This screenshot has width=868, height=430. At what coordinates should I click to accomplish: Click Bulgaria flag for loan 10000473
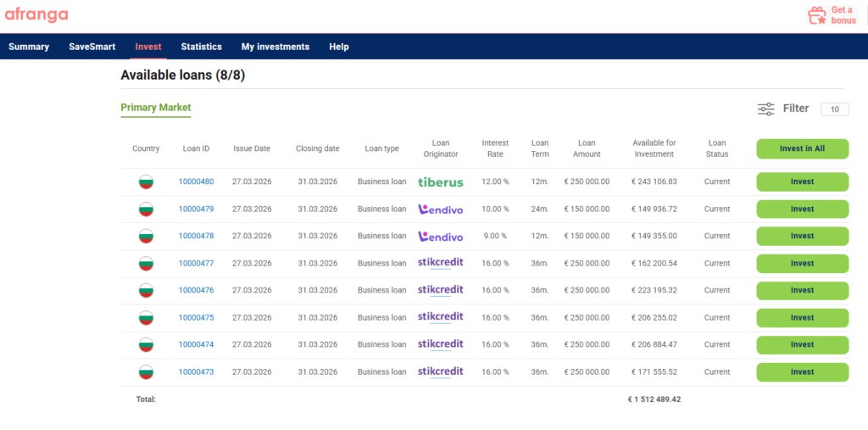[146, 371]
